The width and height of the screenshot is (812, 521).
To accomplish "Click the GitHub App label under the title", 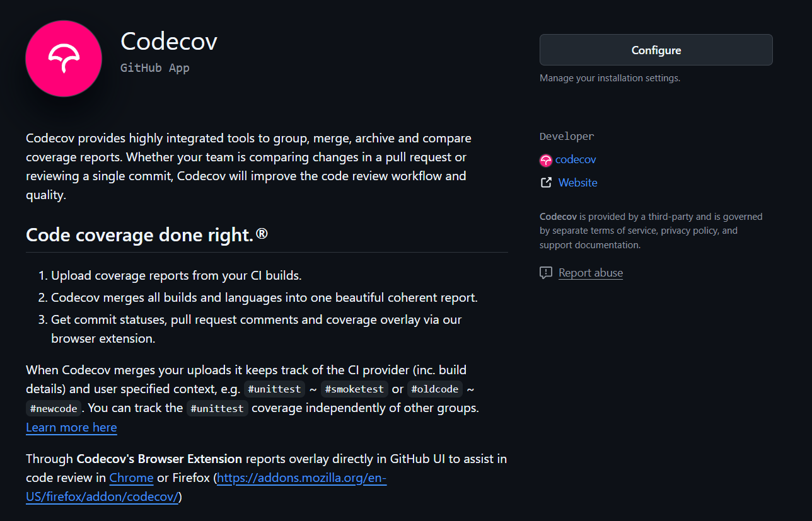I will click(x=154, y=67).
